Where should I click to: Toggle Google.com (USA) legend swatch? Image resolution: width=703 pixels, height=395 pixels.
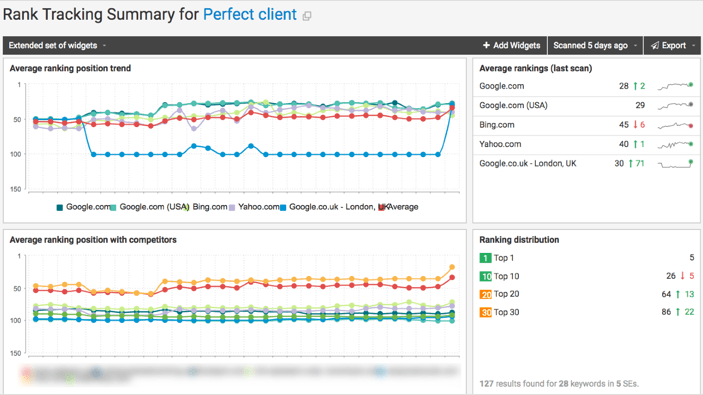click(113, 207)
